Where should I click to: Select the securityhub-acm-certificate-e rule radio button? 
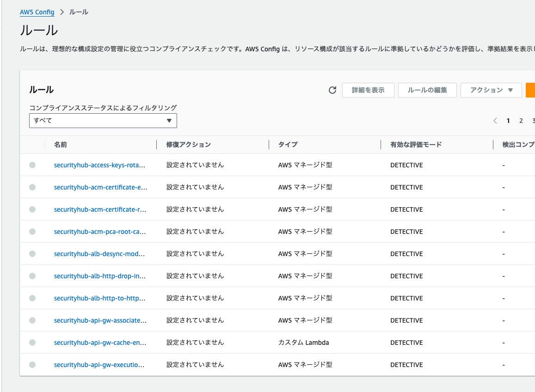[x=32, y=187]
